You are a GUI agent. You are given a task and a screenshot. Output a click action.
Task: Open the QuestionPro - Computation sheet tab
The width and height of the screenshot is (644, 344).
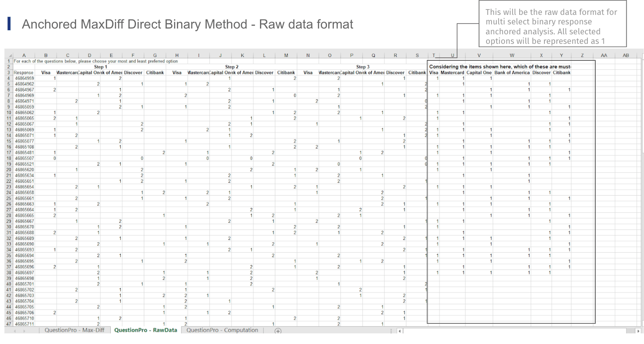(x=222, y=330)
